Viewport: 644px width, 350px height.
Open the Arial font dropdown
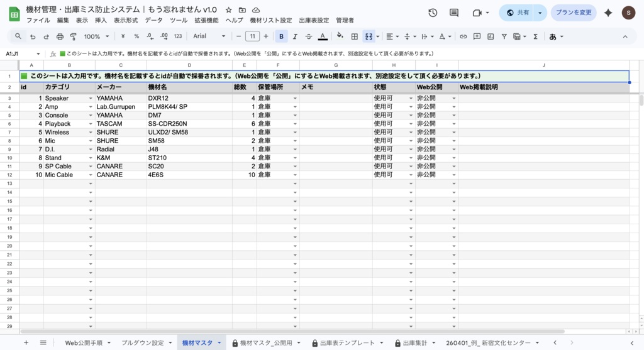pyautogui.click(x=209, y=36)
